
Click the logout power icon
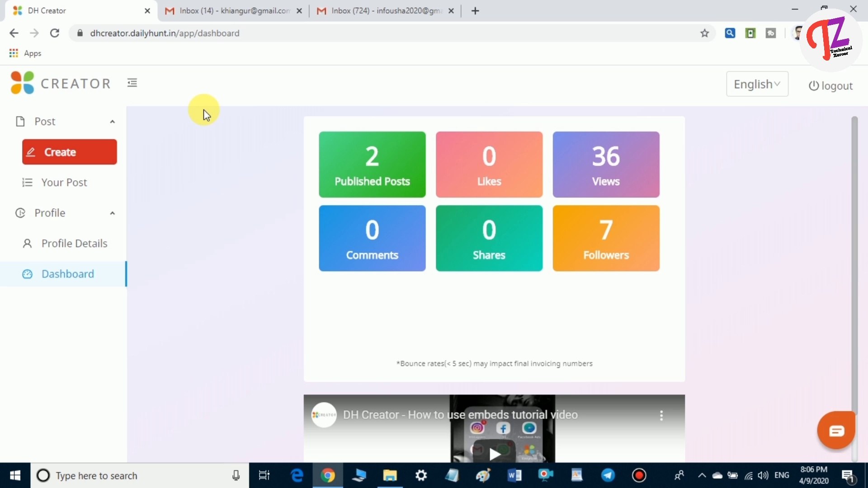click(x=813, y=86)
